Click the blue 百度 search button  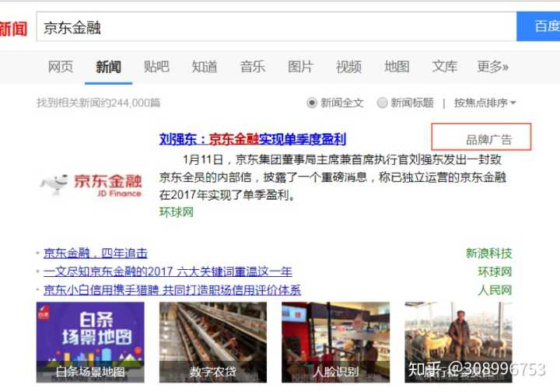point(538,26)
